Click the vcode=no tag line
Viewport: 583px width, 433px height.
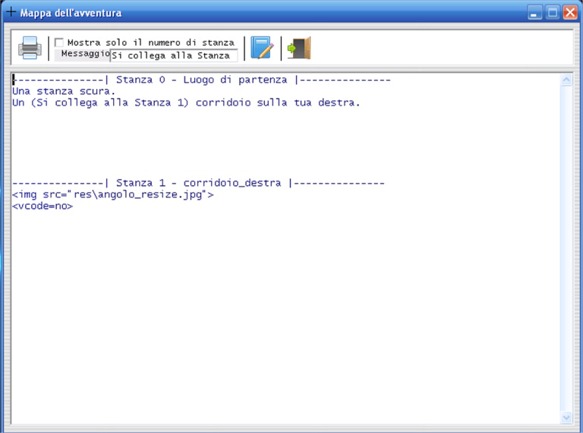point(42,206)
